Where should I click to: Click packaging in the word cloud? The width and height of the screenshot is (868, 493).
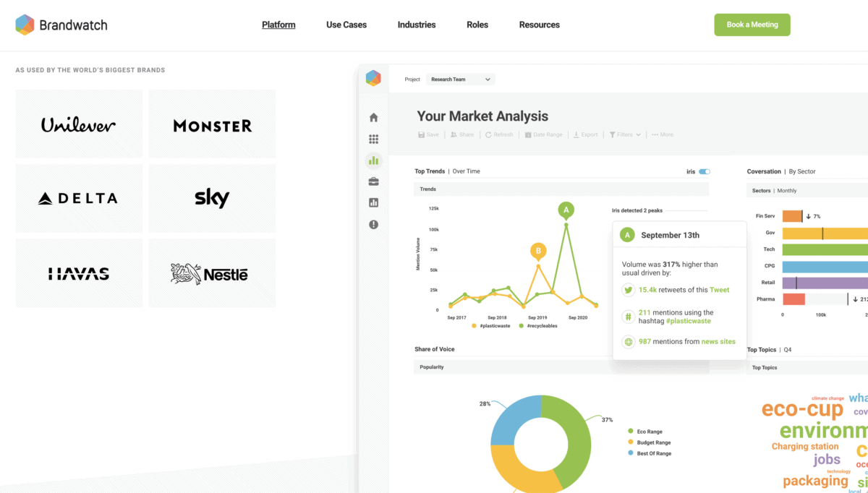click(x=815, y=481)
